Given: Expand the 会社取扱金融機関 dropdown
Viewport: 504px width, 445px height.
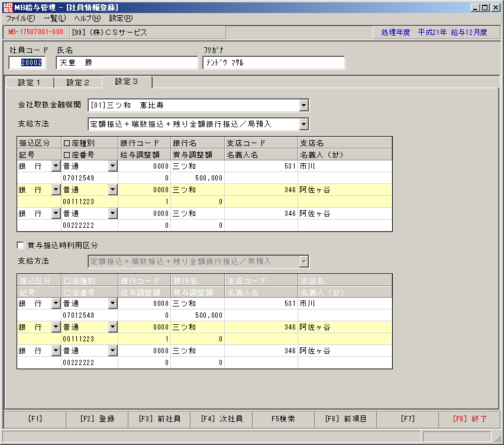Looking at the screenshot, I should 303,105.
